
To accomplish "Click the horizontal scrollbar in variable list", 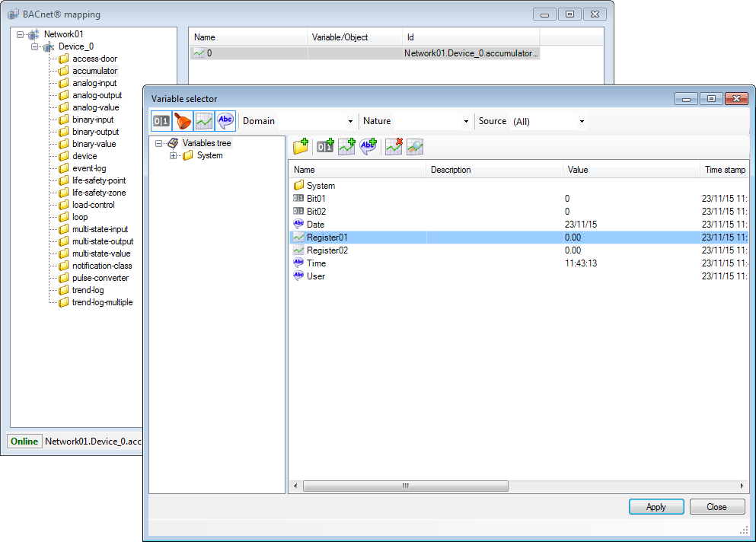I will [405, 486].
